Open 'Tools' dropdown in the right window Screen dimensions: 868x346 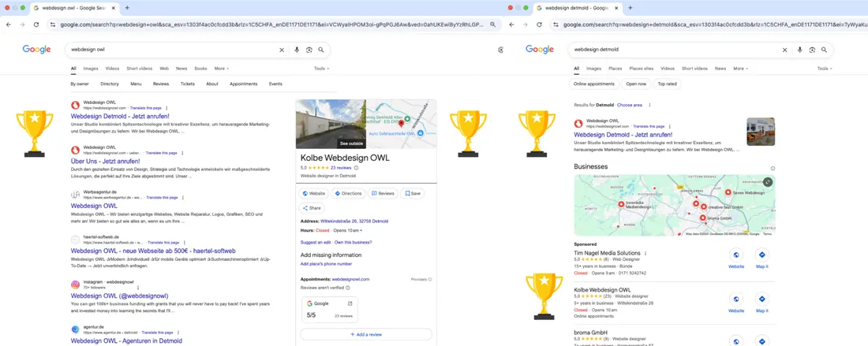tap(825, 69)
